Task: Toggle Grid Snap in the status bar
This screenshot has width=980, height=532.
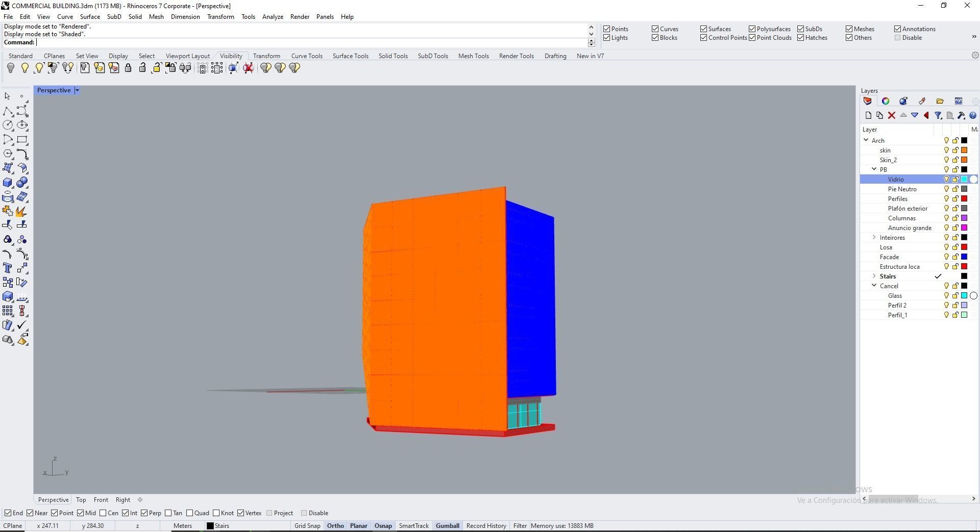Action: coord(307,526)
